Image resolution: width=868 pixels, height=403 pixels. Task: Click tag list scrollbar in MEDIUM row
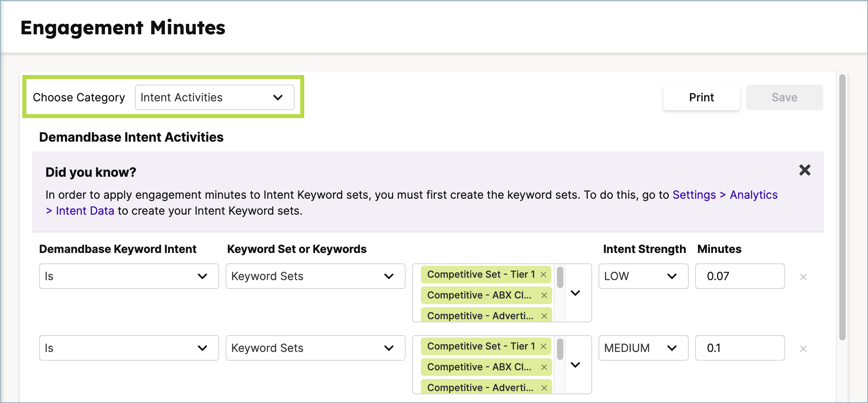click(560, 349)
